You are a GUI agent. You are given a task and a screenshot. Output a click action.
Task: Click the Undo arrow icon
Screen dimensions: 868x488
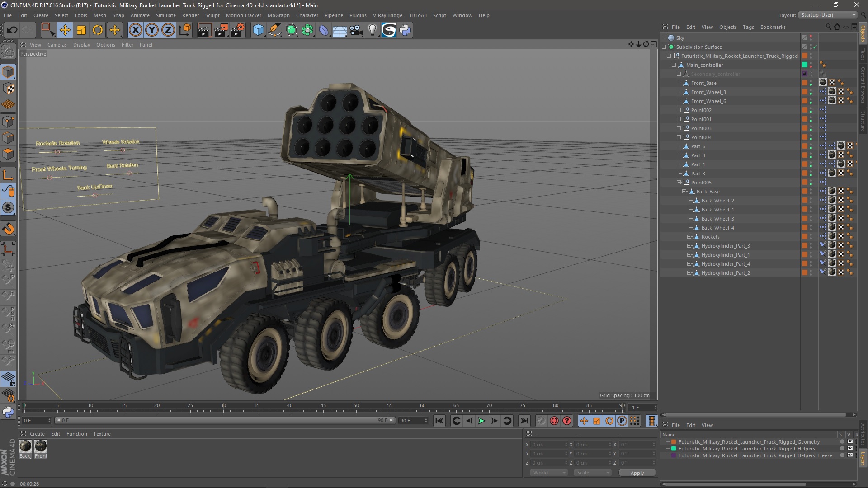coord(12,30)
